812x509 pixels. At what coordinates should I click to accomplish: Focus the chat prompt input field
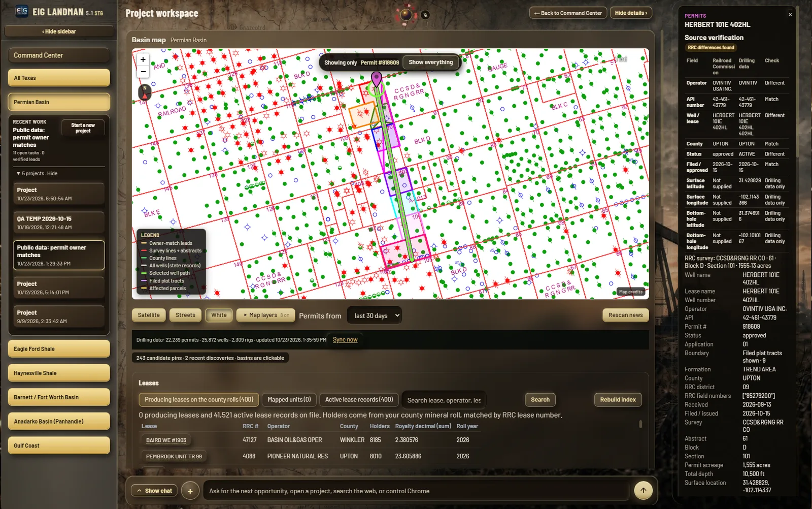pos(416,491)
